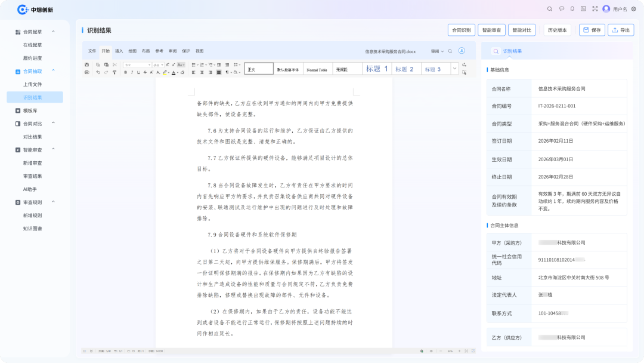
Task: Apply the 标题 2 style
Action: (406, 69)
